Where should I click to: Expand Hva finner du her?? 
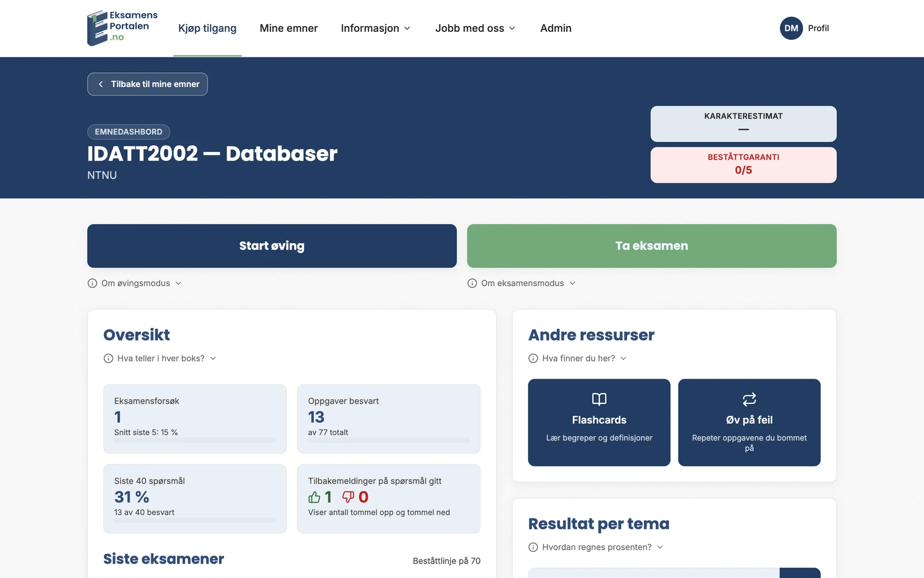click(577, 358)
